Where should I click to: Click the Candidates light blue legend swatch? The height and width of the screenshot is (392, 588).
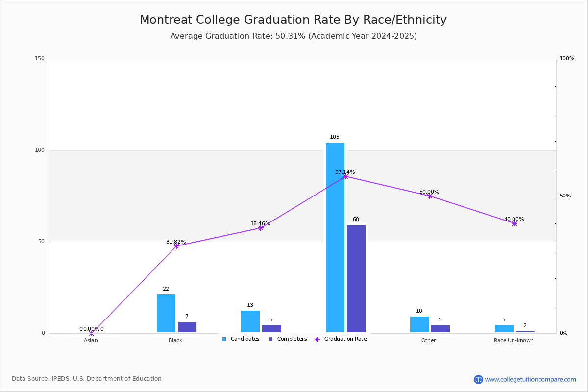click(224, 339)
